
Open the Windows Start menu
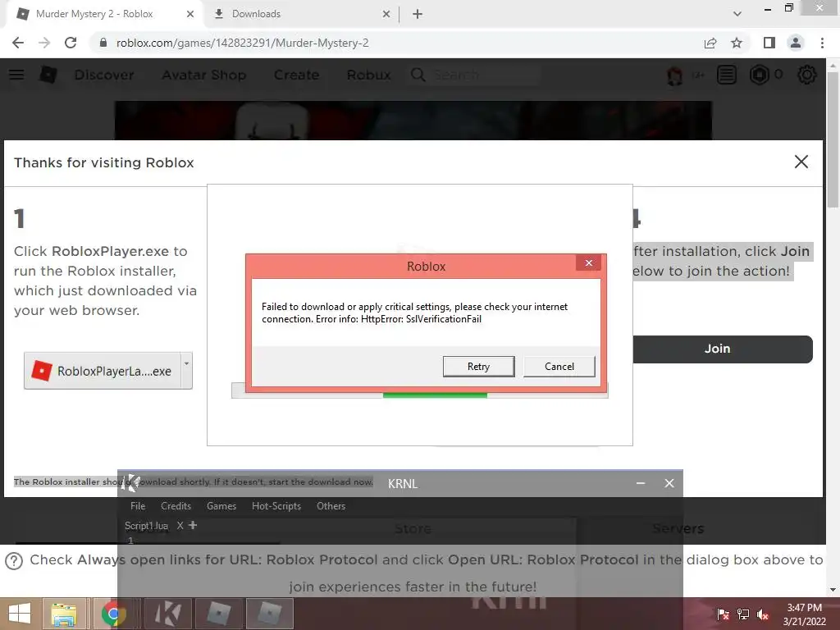click(x=20, y=614)
